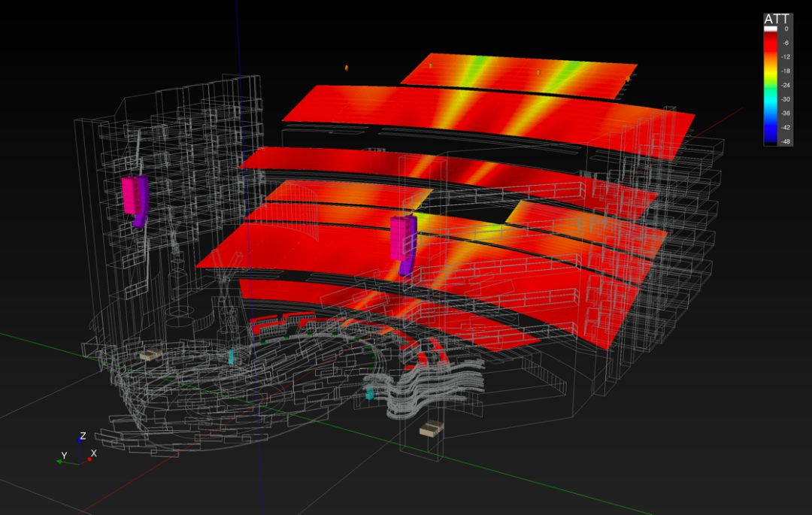Click the Z axis label on orientation gizmo
The width and height of the screenshot is (812, 515).
pos(83,436)
